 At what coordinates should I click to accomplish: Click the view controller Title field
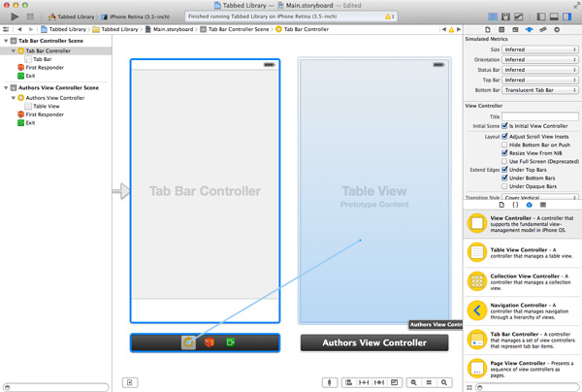click(540, 116)
